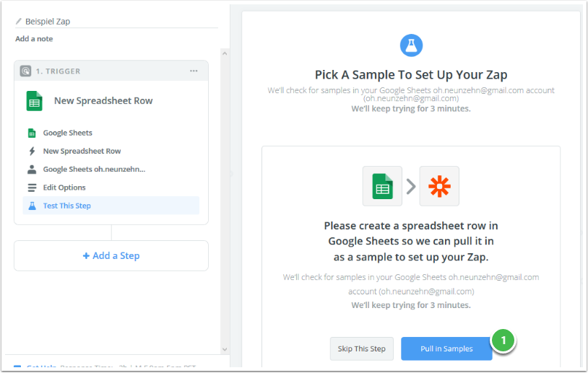Viewport: 588px width, 373px height.
Task: Click the Pull in Samples button
Action: coord(446,348)
